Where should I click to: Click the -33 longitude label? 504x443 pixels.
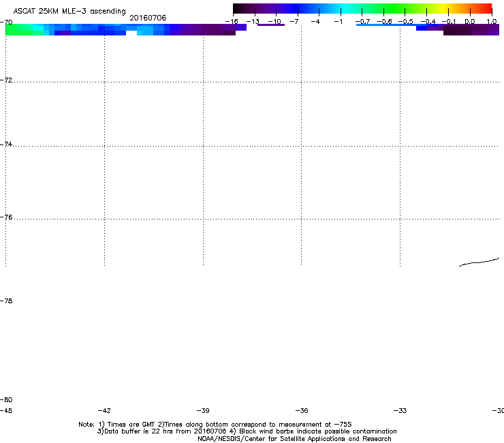tap(400, 410)
